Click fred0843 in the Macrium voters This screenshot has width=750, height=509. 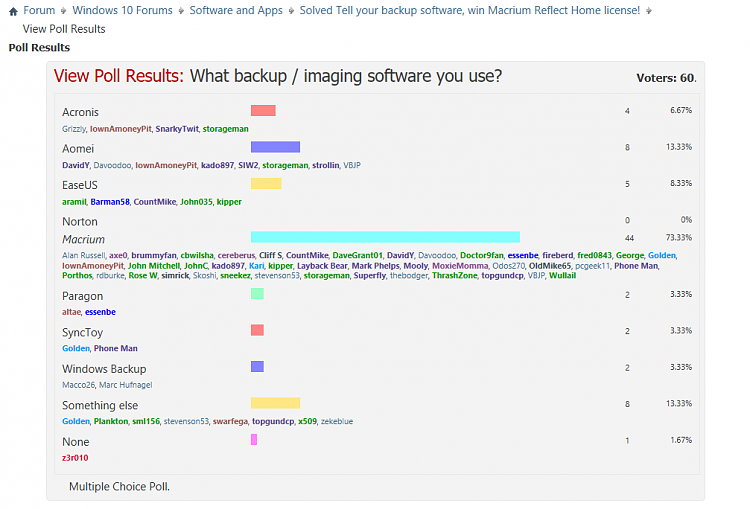point(595,255)
